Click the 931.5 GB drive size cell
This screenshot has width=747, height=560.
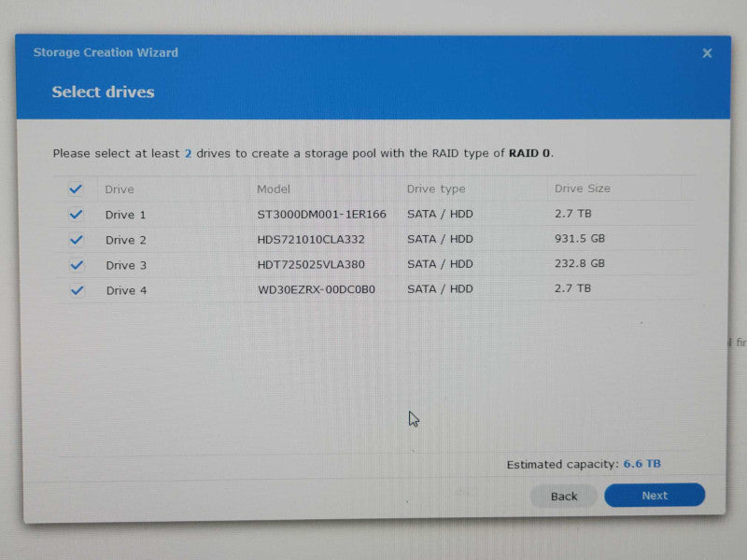(x=579, y=239)
